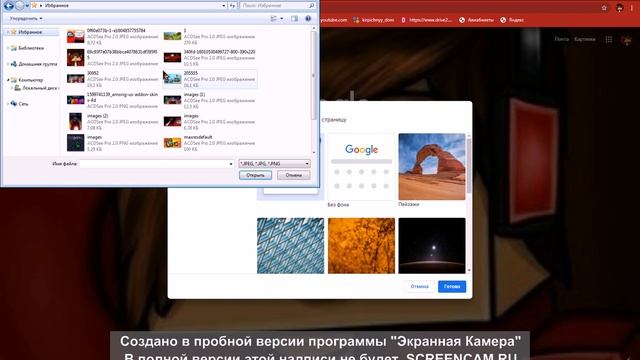Select the file named 30952
This screenshot has width=640, height=360.
(x=113, y=79)
